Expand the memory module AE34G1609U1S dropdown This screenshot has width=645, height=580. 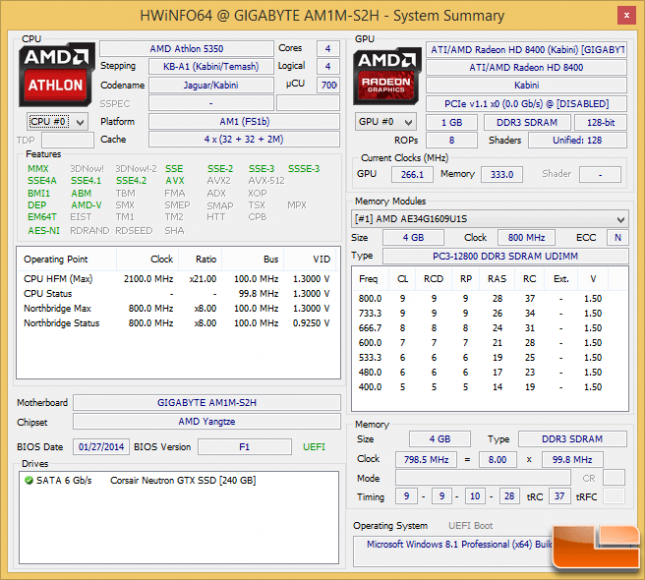pyautogui.click(x=490, y=219)
